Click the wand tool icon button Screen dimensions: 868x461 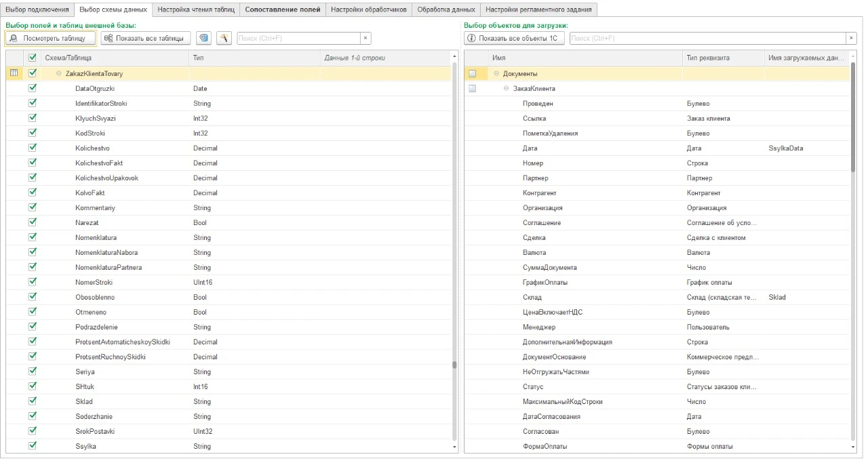pos(224,38)
